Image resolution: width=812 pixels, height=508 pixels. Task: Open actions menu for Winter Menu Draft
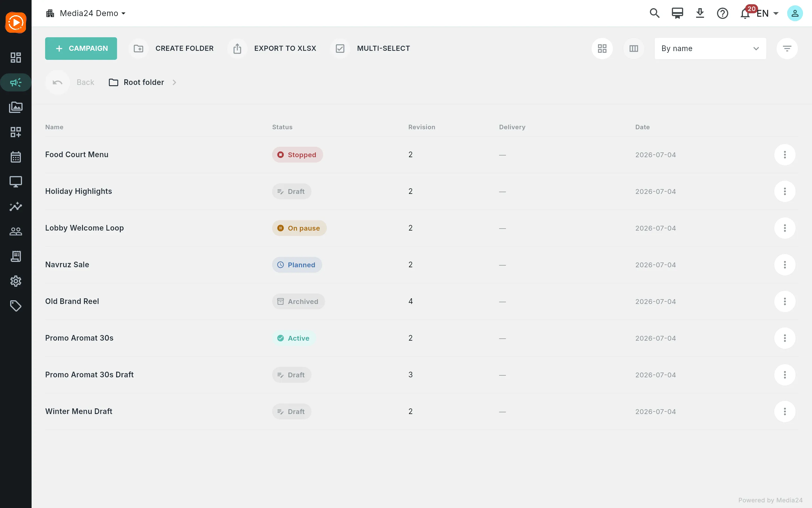coord(785,411)
